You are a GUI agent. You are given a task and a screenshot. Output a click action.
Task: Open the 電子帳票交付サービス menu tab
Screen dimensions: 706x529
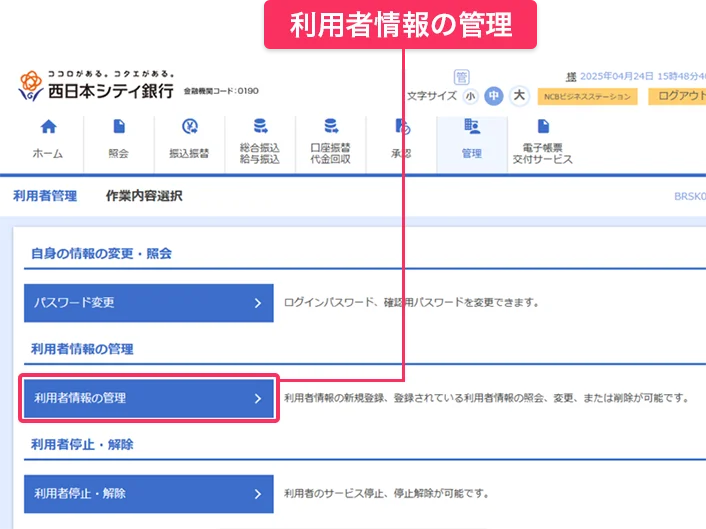[x=543, y=144]
